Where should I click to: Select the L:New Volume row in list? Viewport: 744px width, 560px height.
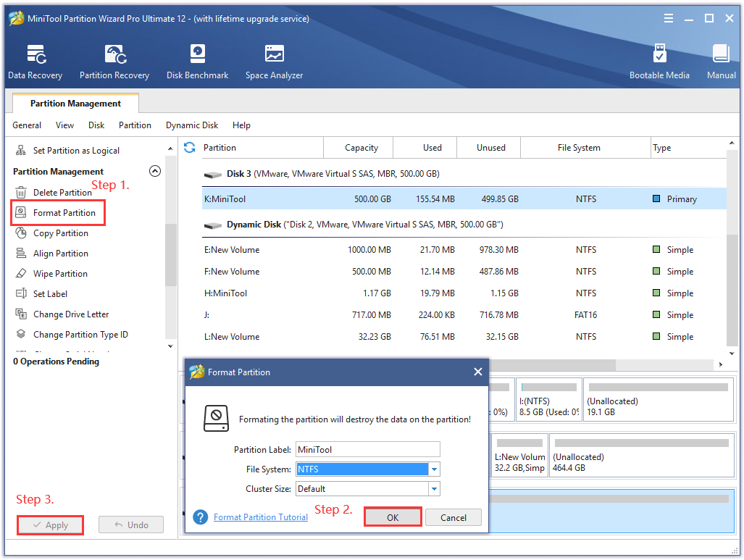(464, 337)
